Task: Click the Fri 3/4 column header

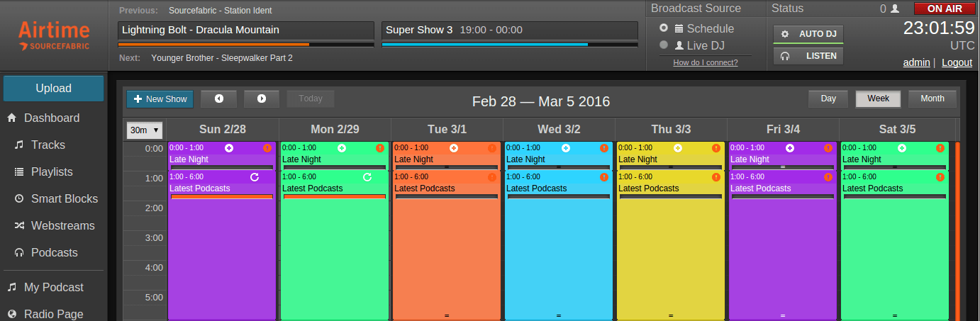Action: (783, 129)
